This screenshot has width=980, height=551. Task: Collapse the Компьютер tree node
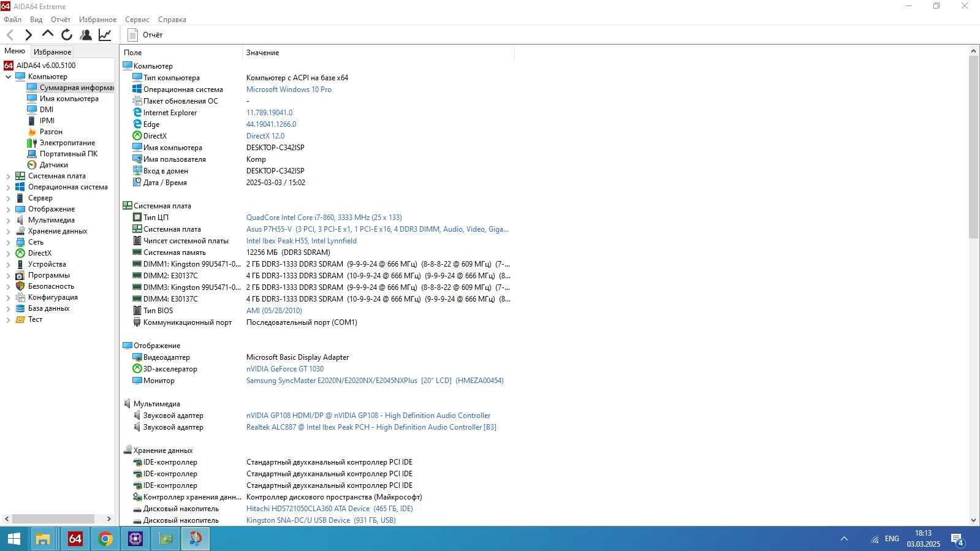[8, 77]
